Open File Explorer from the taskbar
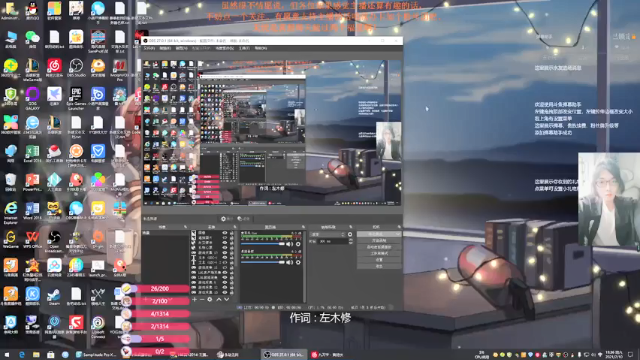The image size is (640, 360). pyautogui.click(x=36, y=355)
